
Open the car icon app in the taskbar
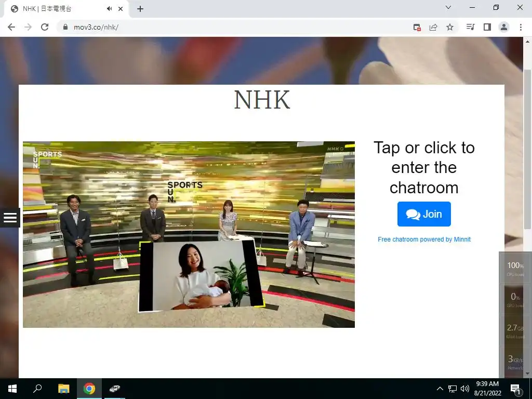115,389
